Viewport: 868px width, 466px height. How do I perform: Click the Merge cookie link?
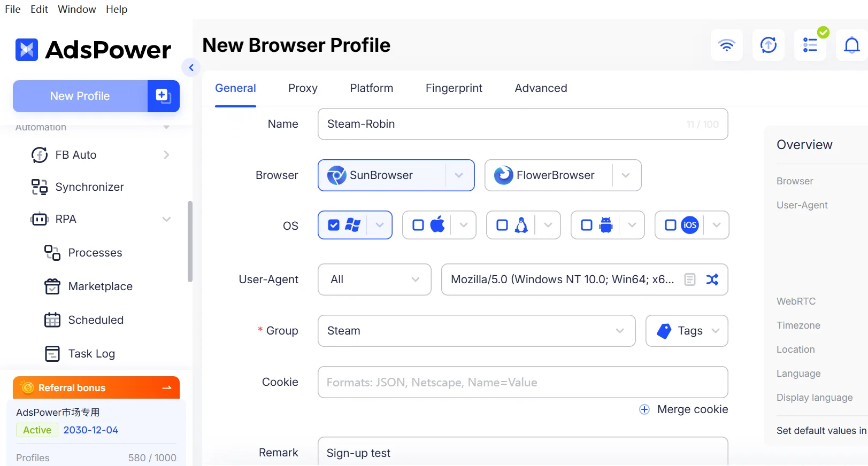tap(693, 409)
